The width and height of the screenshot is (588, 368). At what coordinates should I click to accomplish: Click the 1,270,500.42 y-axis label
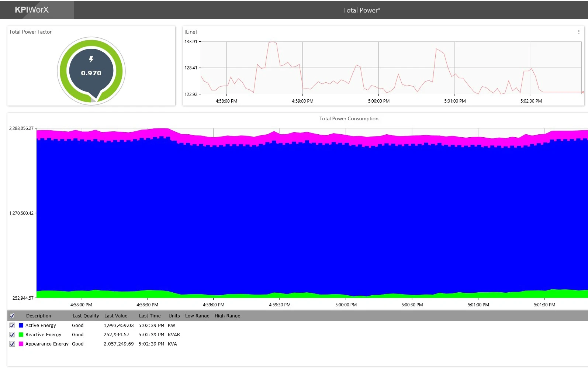pos(21,213)
